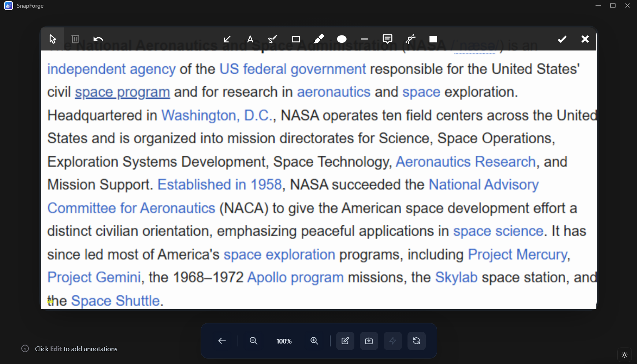Click 'Project Mercury' text in capture
The width and height of the screenshot is (637, 364).
[x=518, y=255]
